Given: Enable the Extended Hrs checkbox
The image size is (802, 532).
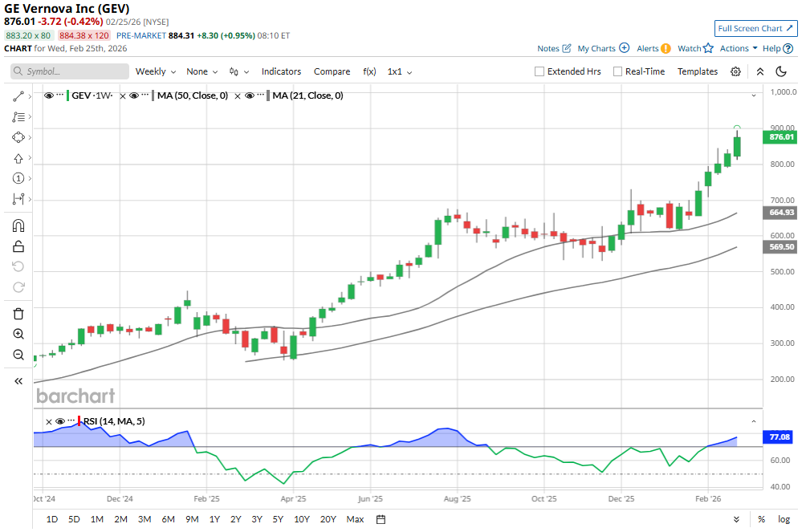Looking at the screenshot, I should click(x=539, y=71).
